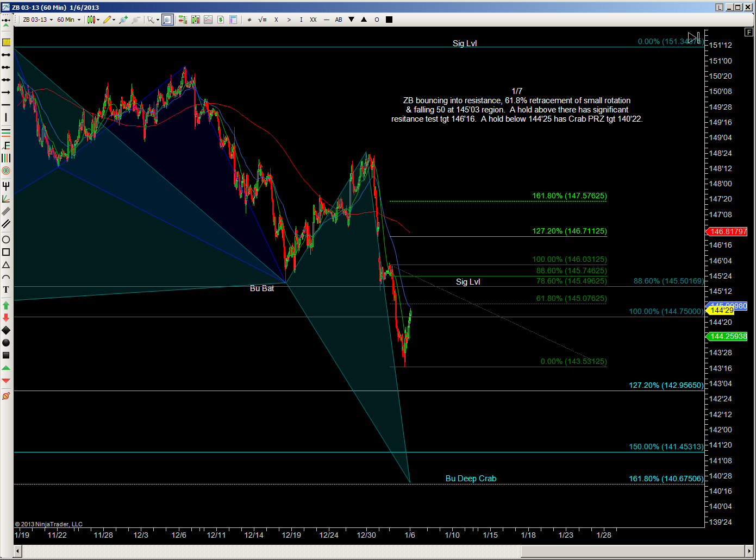Click the AB toolbar item
756x560 pixels.
[339, 20]
